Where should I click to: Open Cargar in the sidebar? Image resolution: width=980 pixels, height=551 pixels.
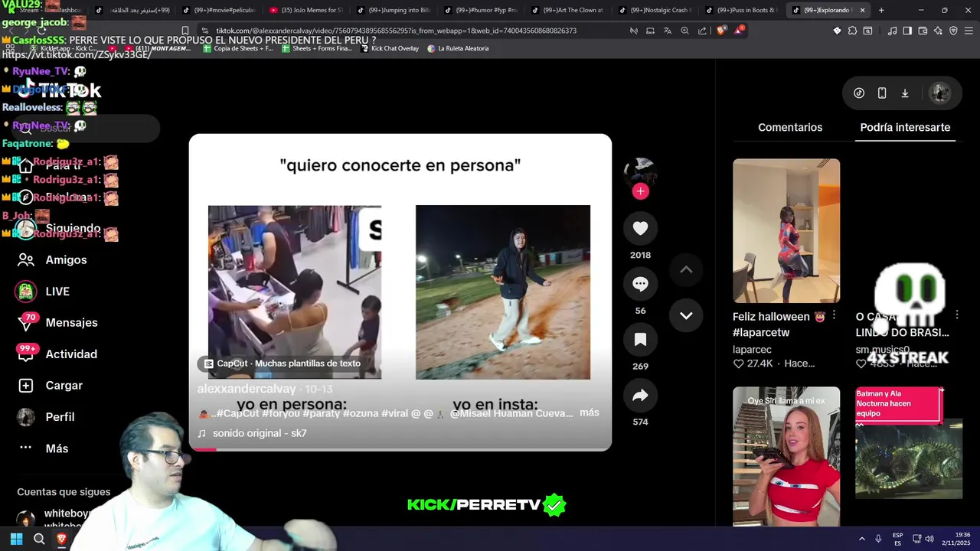51,386
